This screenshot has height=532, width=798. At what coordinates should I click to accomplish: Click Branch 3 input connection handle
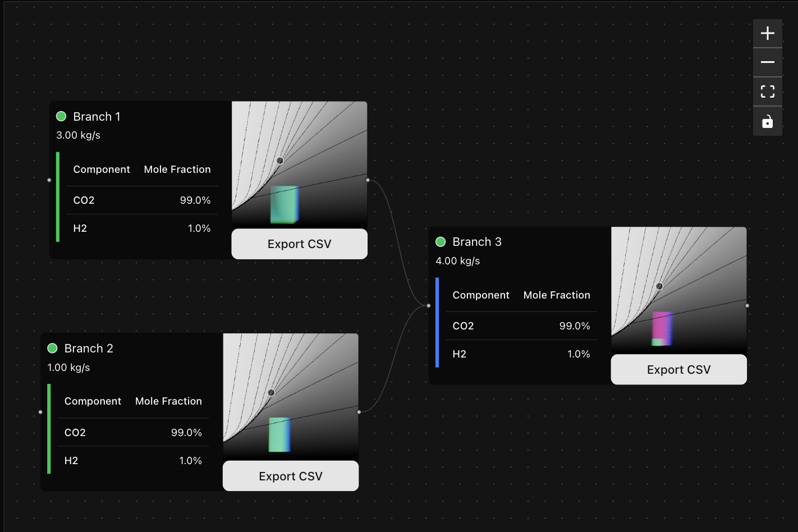click(x=429, y=306)
